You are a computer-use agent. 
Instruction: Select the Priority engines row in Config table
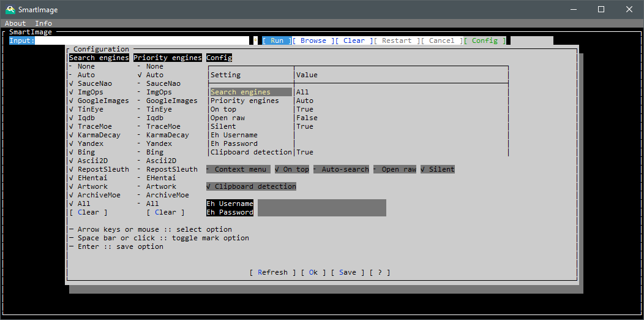coord(359,101)
